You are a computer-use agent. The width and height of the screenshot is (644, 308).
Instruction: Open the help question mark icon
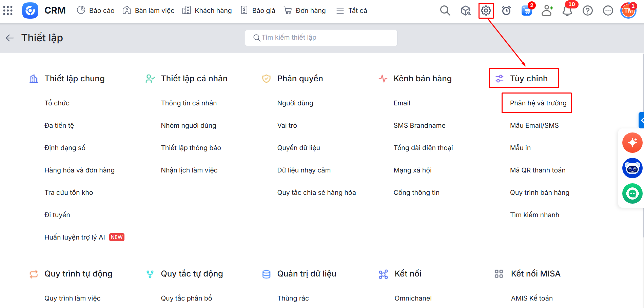click(x=588, y=11)
